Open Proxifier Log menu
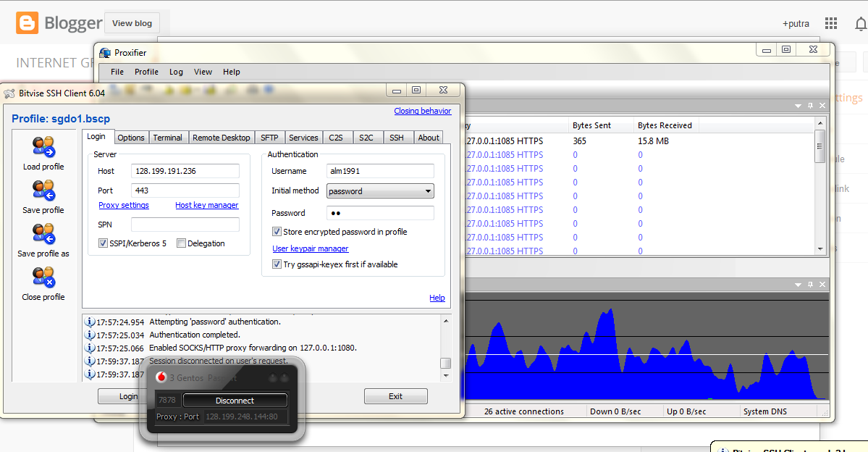 176,72
